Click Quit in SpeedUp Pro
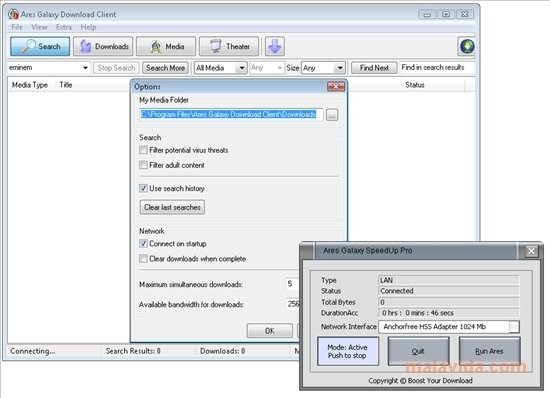Screen dimensions: 550x398 [418, 351]
